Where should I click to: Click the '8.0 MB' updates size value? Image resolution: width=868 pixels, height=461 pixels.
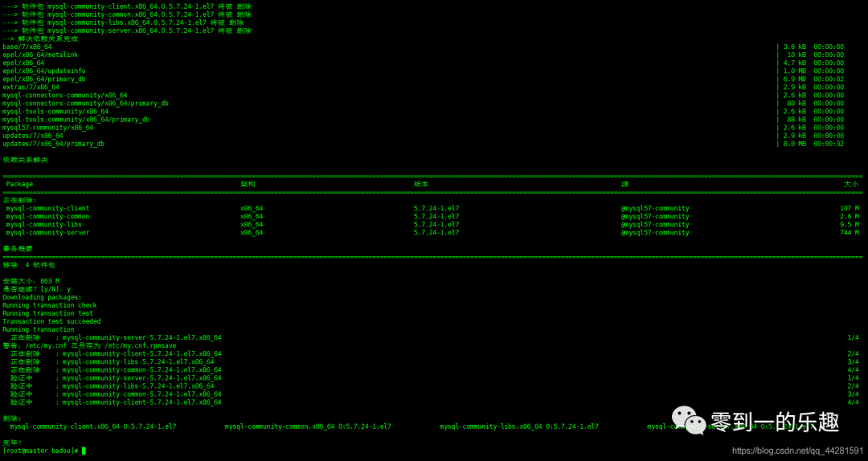(x=794, y=144)
